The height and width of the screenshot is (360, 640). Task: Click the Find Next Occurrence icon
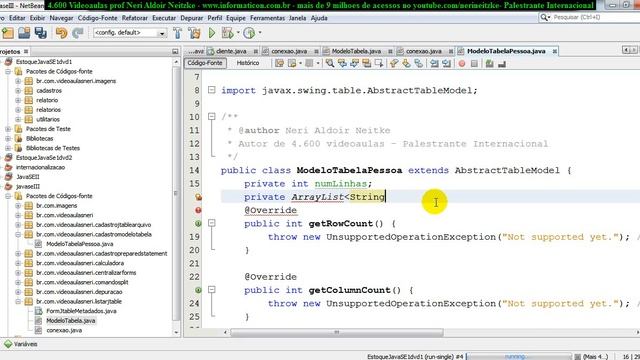click(x=354, y=63)
